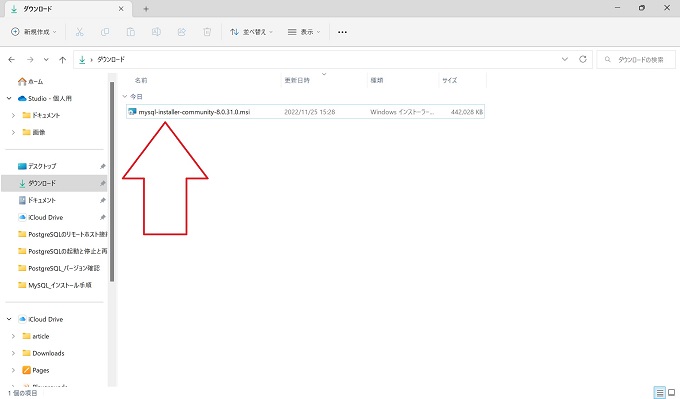
Task: Click the Share icon in toolbar
Action: tap(182, 32)
